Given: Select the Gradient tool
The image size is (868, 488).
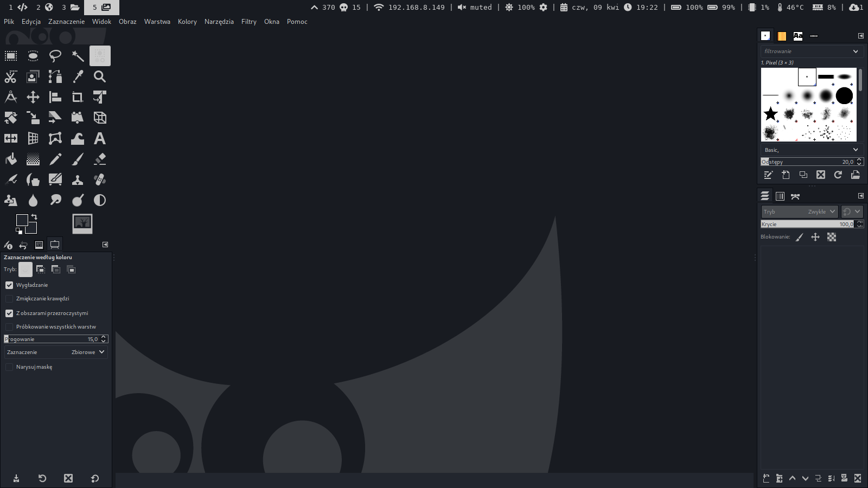Looking at the screenshot, I should tap(33, 159).
